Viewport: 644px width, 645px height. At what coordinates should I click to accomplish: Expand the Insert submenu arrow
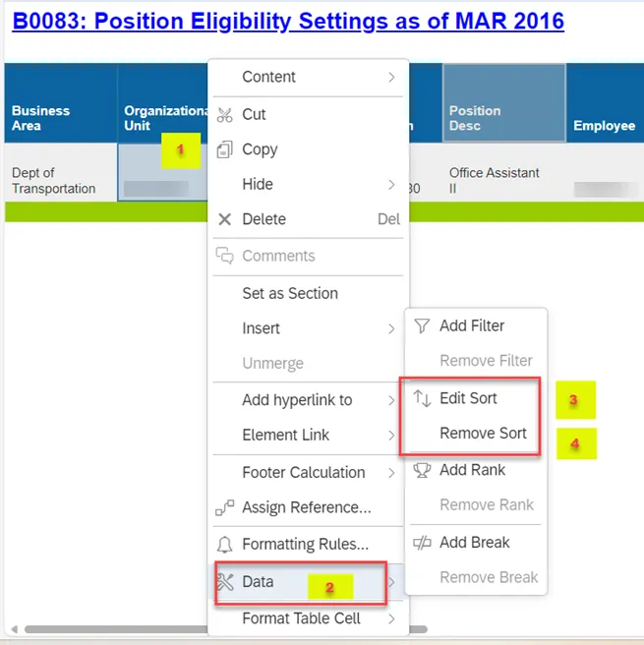(x=391, y=328)
